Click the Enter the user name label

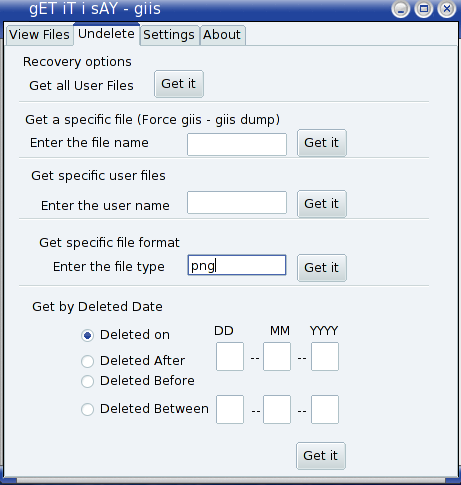[105, 206]
